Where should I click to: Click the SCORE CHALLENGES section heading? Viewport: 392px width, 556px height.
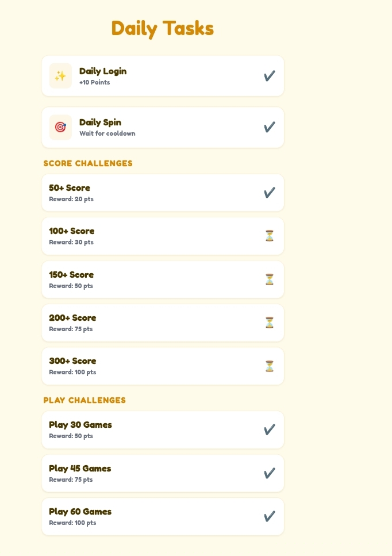[x=88, y=163]
